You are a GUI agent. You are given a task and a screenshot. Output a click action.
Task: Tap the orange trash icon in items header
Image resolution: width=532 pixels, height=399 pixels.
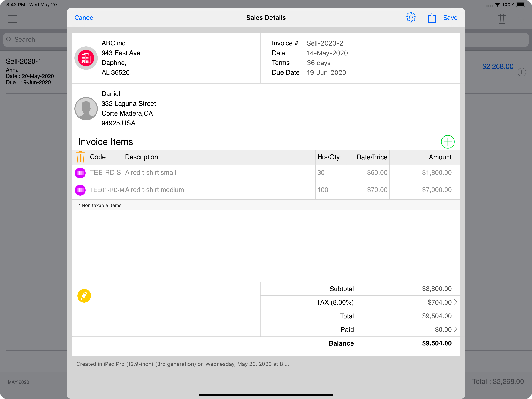(80, 157)
